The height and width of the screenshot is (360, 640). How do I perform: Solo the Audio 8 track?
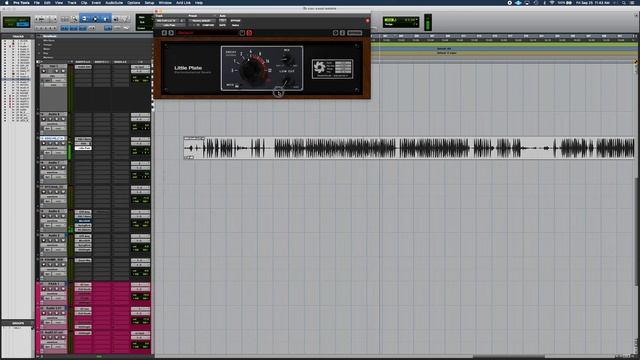tap(57, 119)
